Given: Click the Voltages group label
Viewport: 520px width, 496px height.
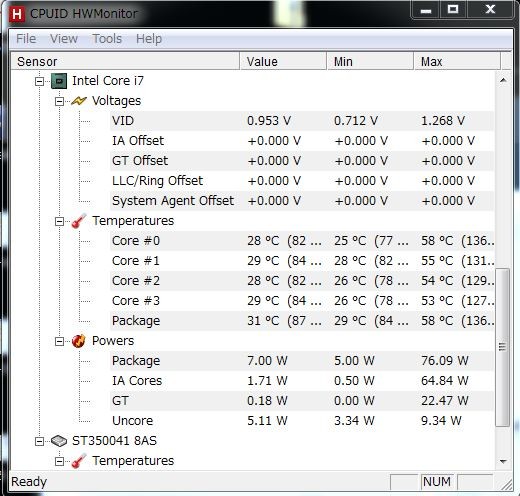Looking at the screenshot, I should click(x=116, y=101).
